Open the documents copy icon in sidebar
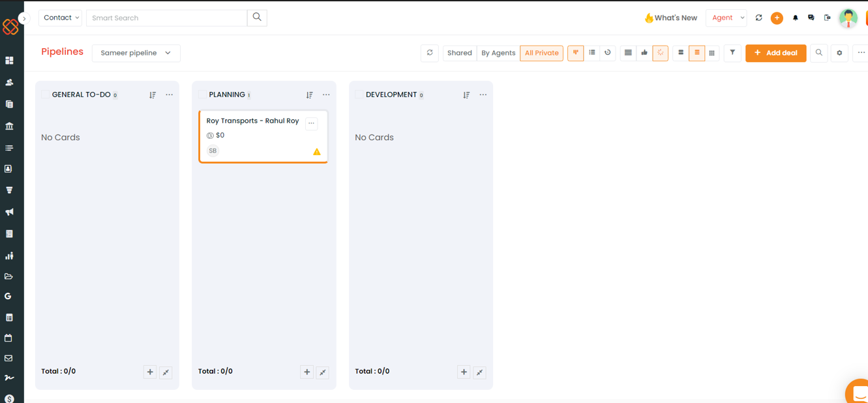 pos(9,104)
